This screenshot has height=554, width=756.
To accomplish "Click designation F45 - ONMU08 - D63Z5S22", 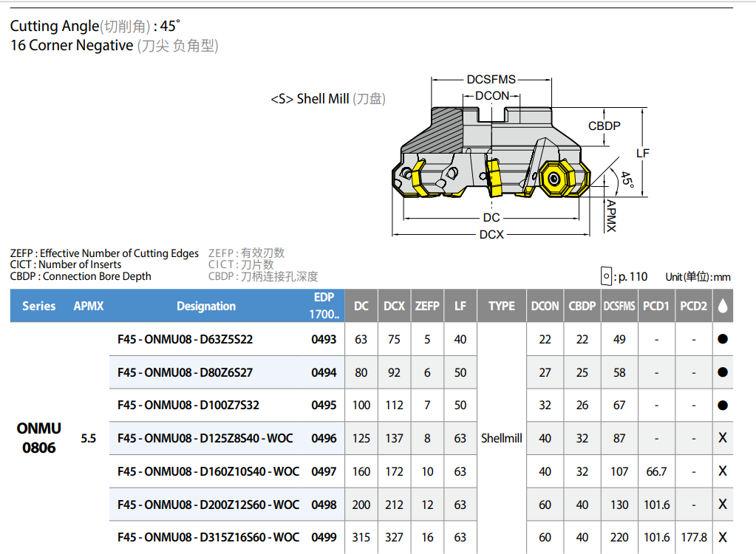I will (185, 339).
